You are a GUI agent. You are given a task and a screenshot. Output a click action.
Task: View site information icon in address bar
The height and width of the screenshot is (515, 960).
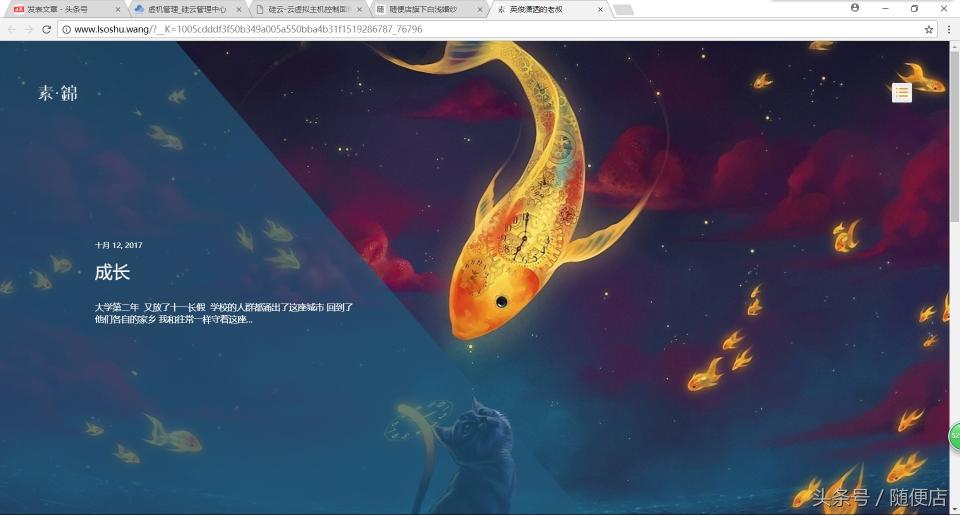tap(66, 29)
